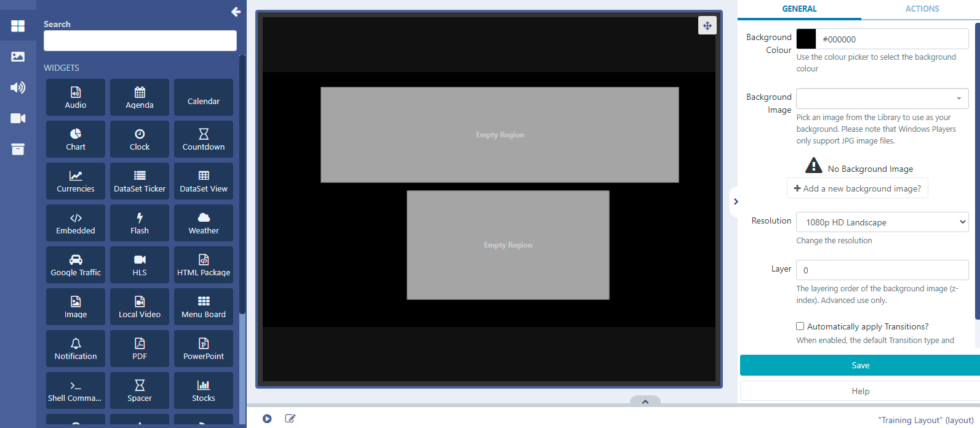Open the Background Image dropdown
This screenshot has width=980, height=428.
pos(882,99)
